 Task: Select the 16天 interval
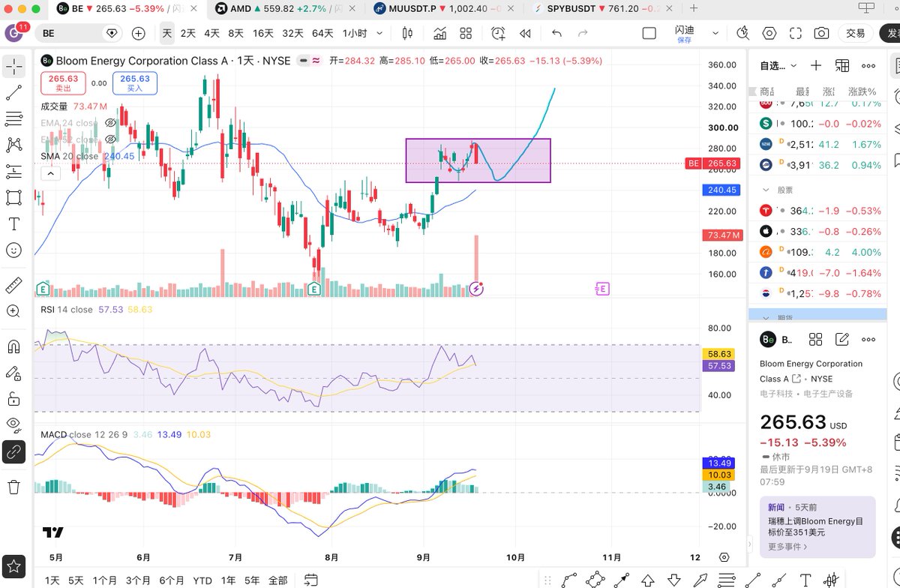tap(263, 34)
